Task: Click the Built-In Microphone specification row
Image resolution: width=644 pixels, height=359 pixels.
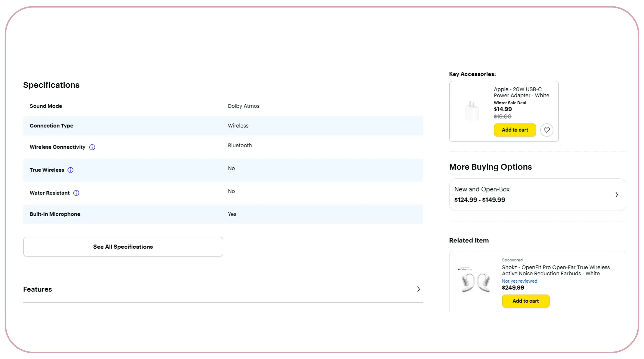Action: point(223,214)
